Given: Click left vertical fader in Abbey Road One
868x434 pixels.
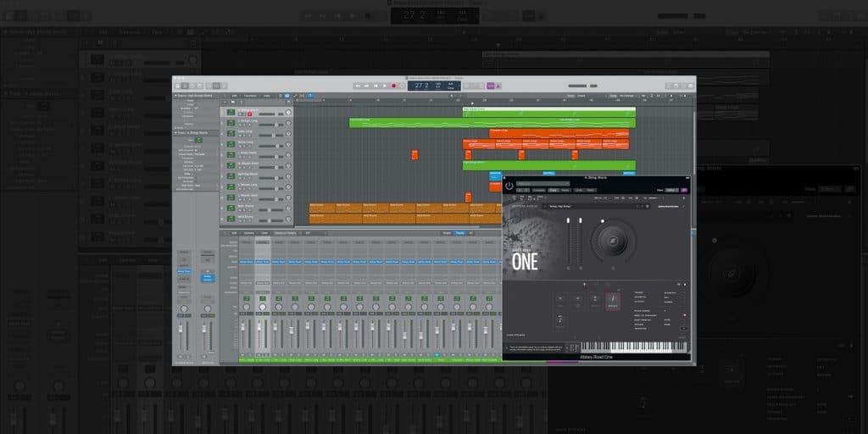Looking at the screenshot, I should (x=568, y=243).
